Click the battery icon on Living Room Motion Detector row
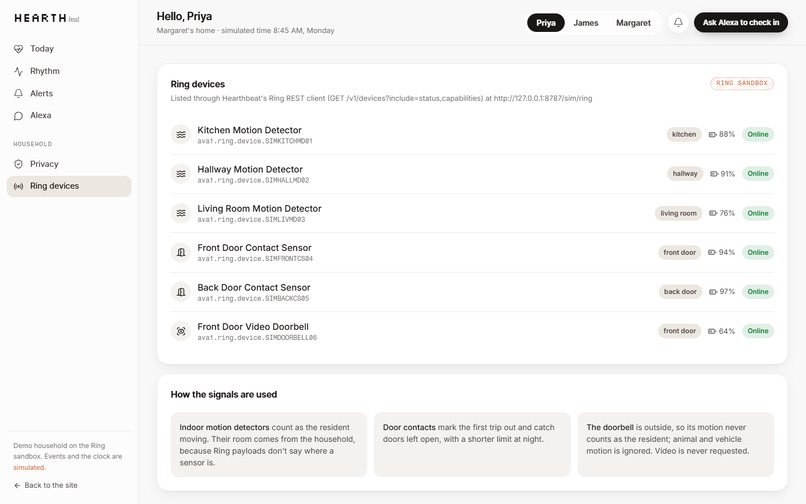 click(713, 213)
